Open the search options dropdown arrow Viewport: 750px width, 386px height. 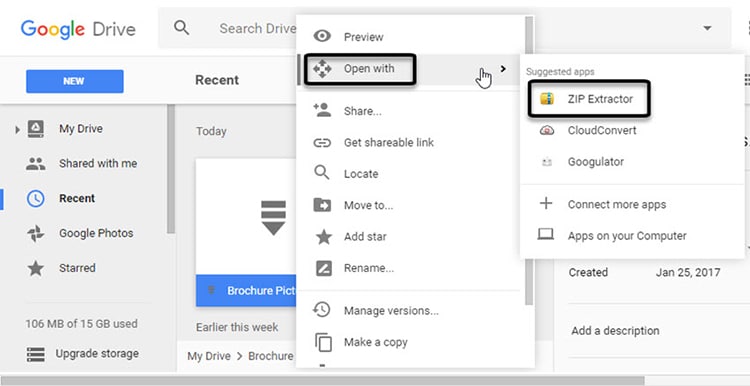707,28
